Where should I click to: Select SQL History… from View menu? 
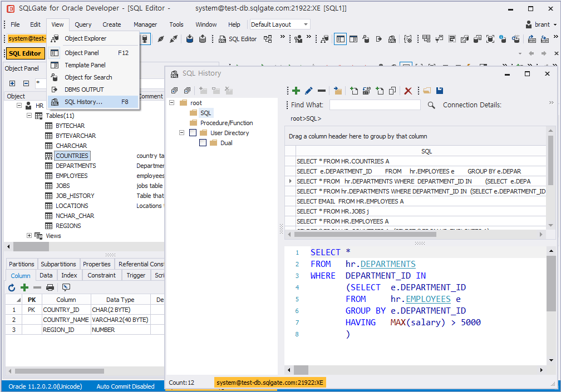tap(83, 102)
